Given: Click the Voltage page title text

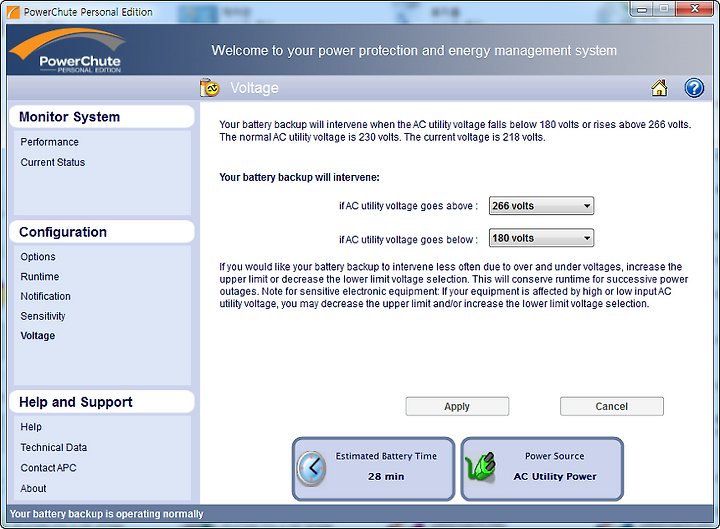Looking at the screenshot, I should (254, 88).
